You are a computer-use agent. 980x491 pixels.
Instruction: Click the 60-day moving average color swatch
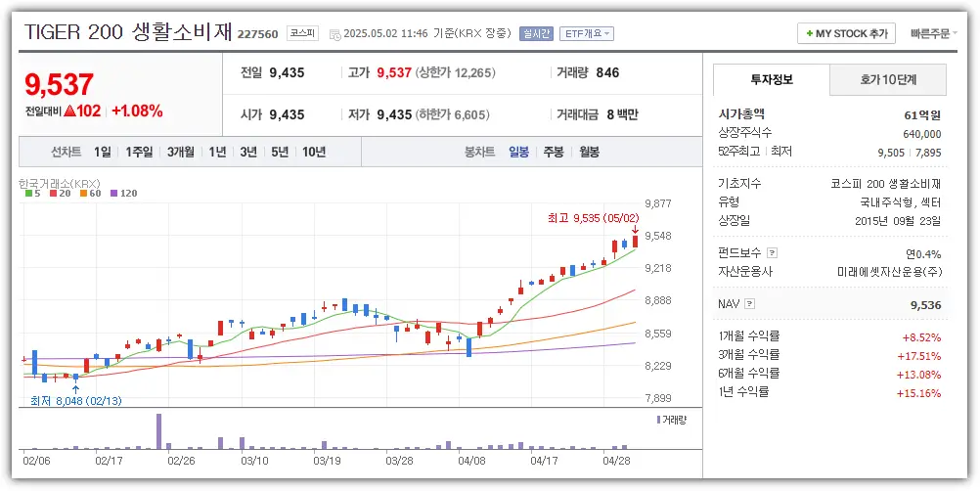(82, 194)
